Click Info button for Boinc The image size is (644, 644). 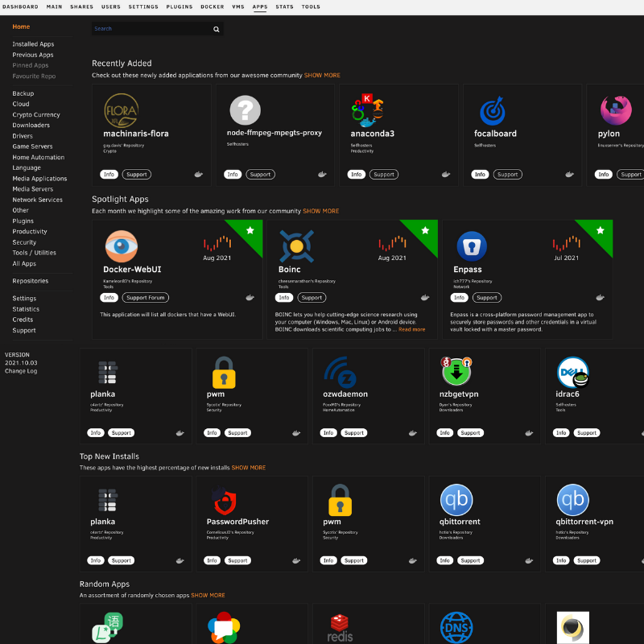click(284, 298)
